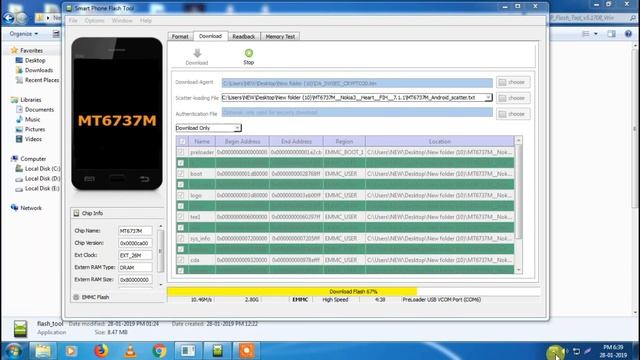Open VLC media player from taskbar
This screenshot has height=360, width=640.
[130, 351]
